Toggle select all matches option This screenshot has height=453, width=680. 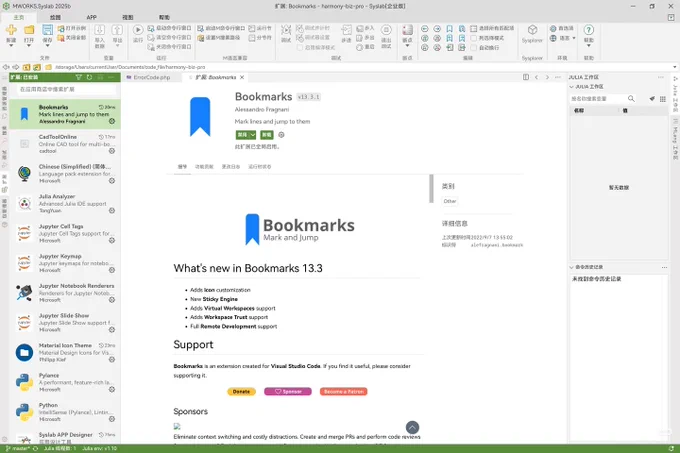tap(474, 28)
